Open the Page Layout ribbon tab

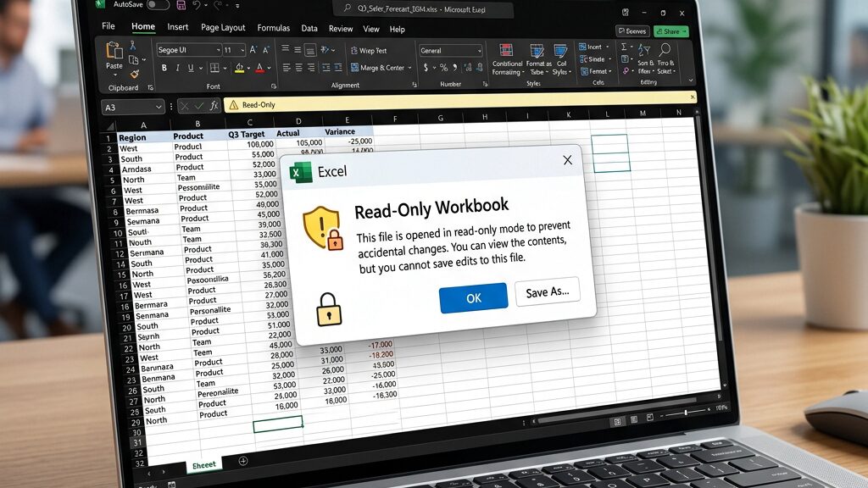click(x=223, y=27)
